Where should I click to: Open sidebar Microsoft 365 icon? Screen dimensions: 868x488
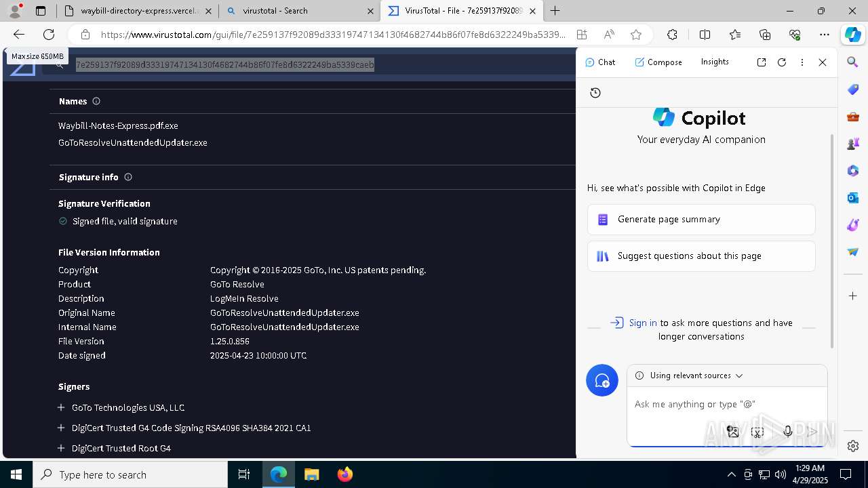click(x=853, y=171)
